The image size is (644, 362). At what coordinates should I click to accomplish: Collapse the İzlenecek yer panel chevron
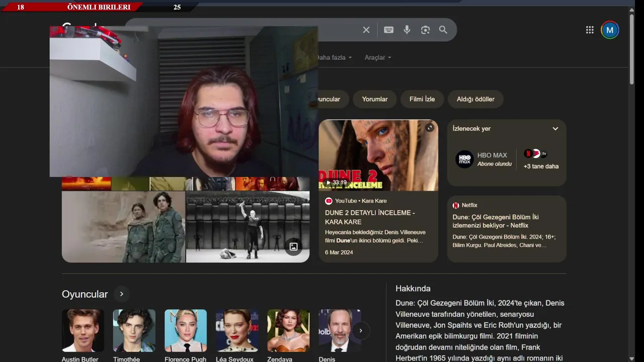pyautogui.click(x=555, y=129)
